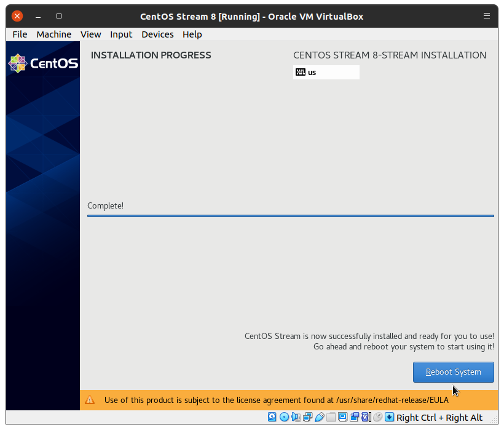Click the warning triangle in EULA banner
The image size is (504, 430).
[90, 400]
